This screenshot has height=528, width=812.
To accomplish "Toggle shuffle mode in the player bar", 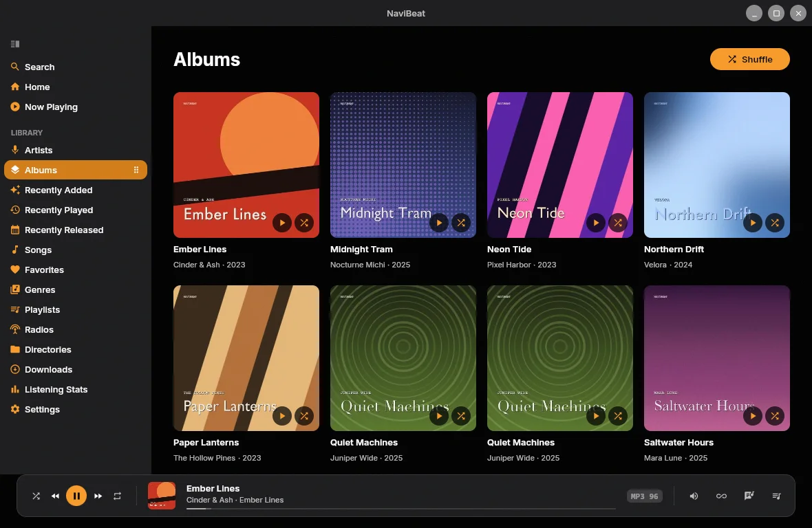I will pyautogui.click(x=36, y=496).
